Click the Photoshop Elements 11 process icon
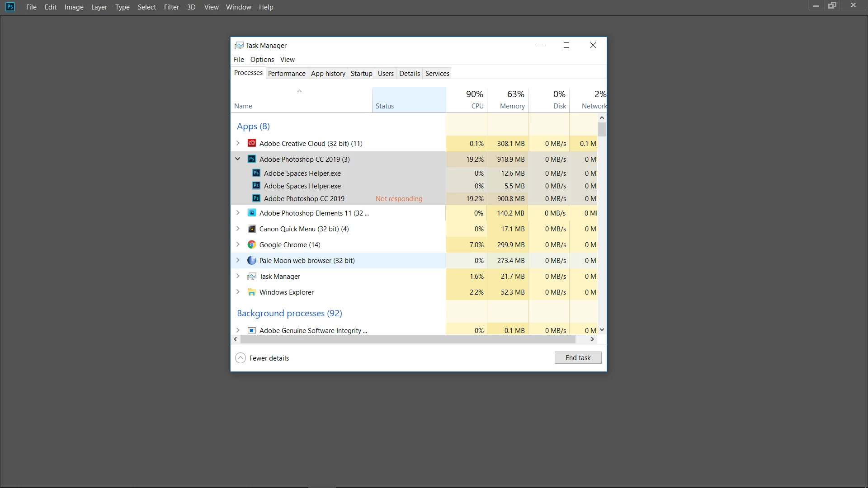The height and width of the screenshot is (488, 868). (252, 213)
